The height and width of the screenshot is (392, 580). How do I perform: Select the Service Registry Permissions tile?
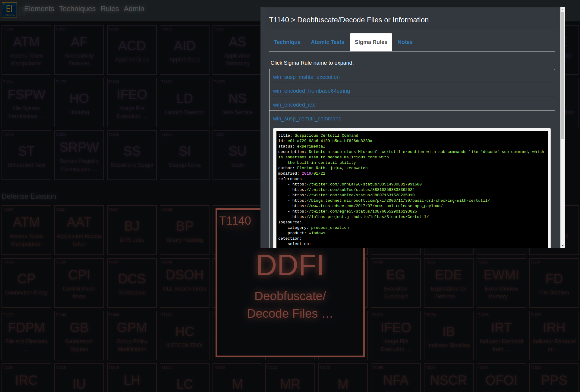pos(79,155)
